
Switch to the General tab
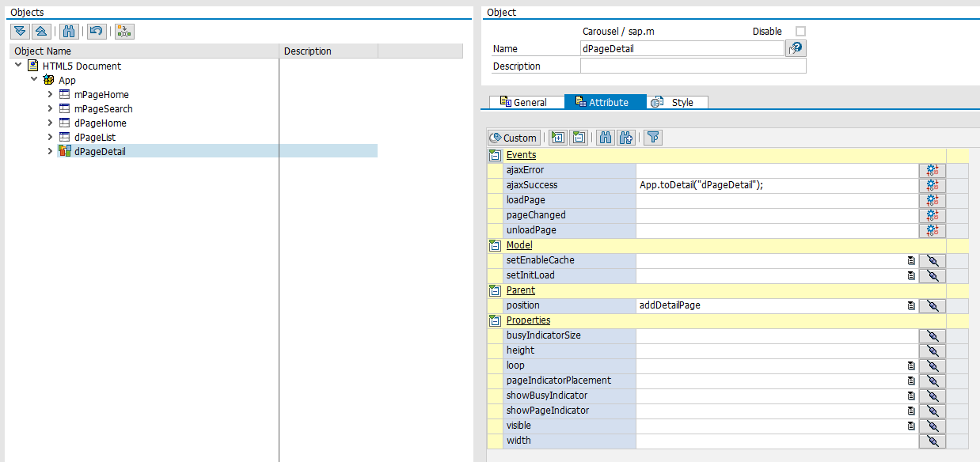click(x=523, y=102)
